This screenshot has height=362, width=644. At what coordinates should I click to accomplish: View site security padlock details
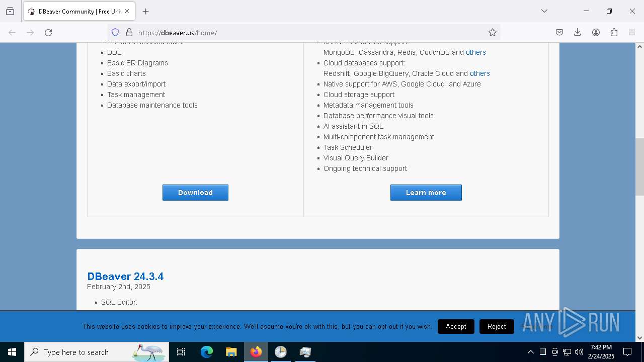[129, 33]
